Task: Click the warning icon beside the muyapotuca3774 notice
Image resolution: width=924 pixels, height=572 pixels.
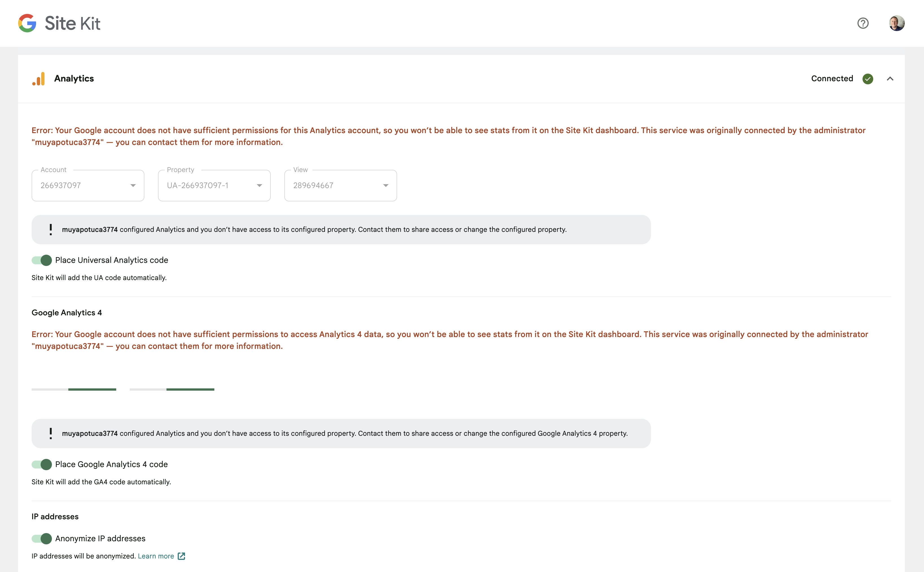Action: (51, 229)
